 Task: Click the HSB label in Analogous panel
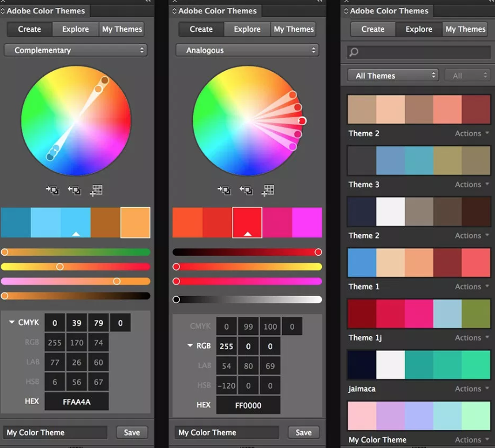pyautogui.click(x=204, y=385)
